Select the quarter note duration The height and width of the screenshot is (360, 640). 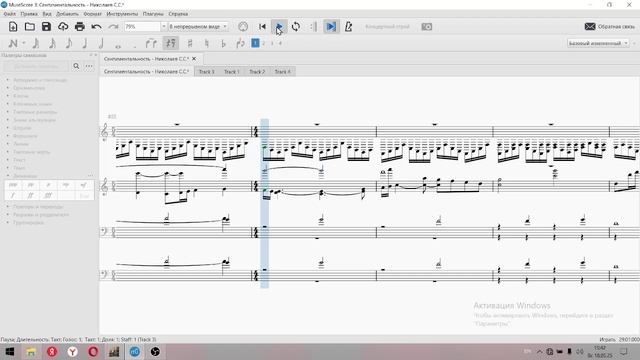[85, 43]
